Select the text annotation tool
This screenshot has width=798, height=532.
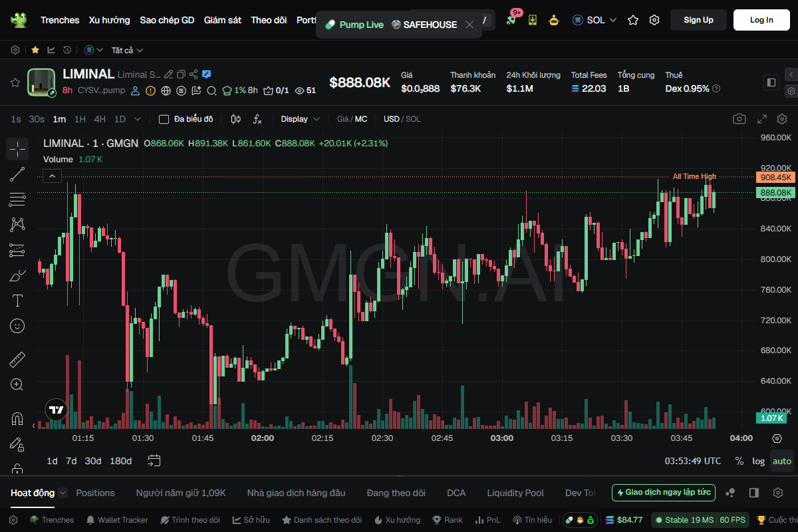(17, 301)
